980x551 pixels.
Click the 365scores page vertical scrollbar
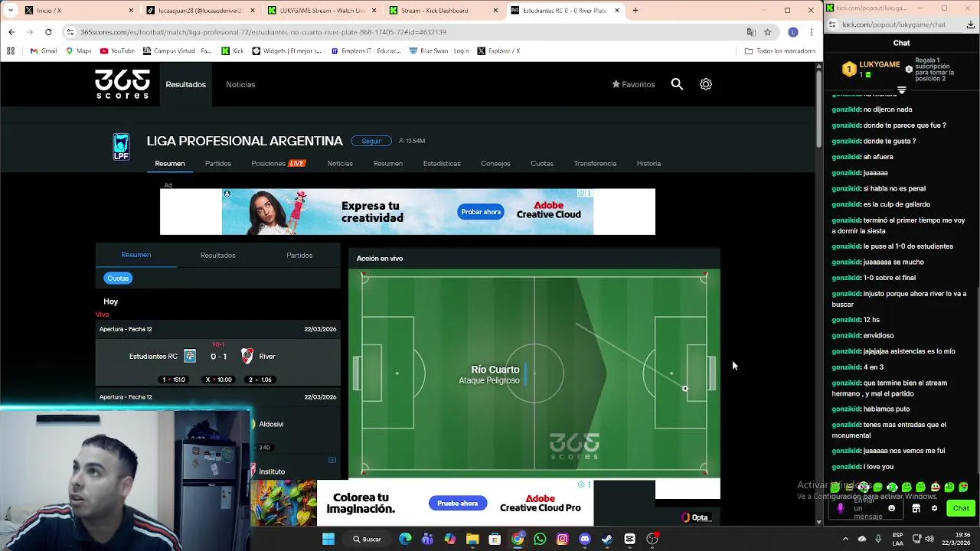point(818,109)
